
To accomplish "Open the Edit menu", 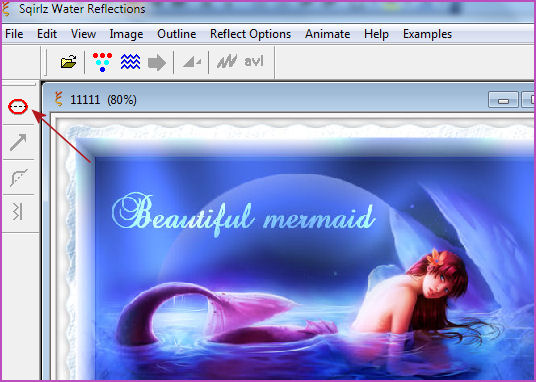I will [47, 34].
